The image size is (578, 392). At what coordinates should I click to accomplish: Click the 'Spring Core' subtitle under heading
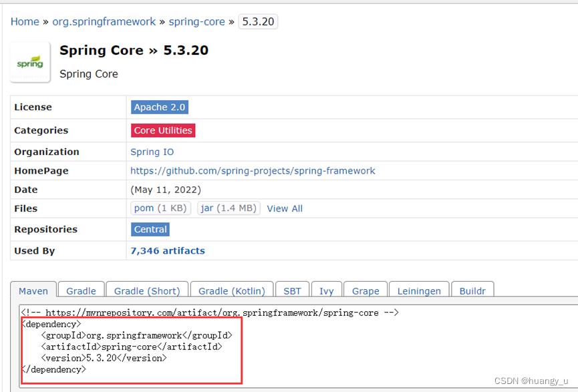[89, 74]
